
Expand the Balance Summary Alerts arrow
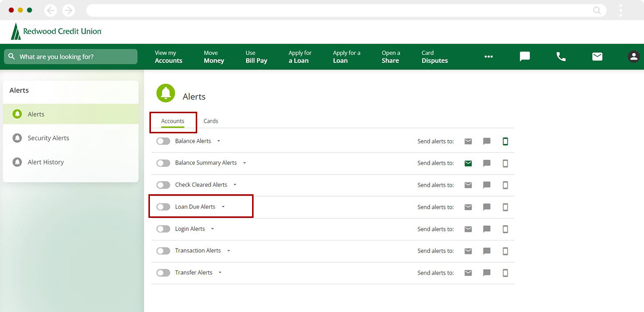(245, 163)
